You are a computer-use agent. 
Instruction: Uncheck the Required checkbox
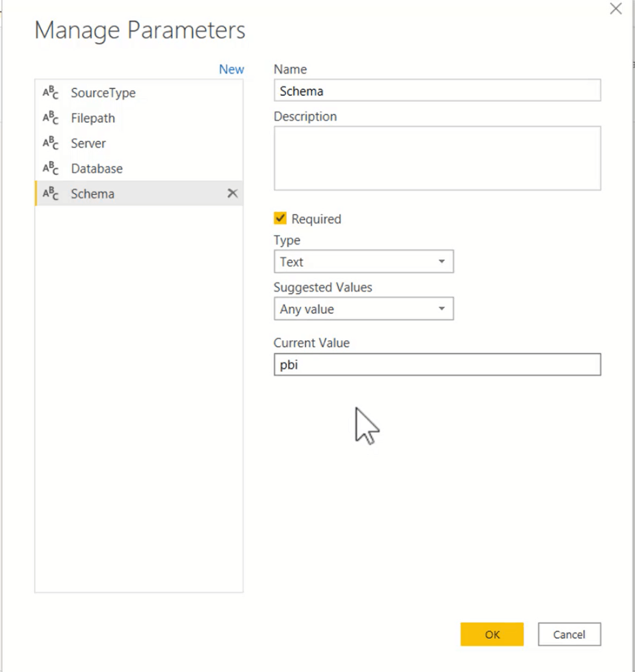point(280,218)
